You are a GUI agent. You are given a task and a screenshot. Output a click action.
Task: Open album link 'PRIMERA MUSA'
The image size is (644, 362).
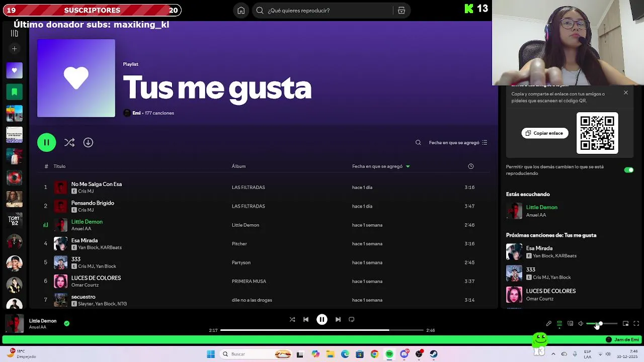click(x=249, y=282)
